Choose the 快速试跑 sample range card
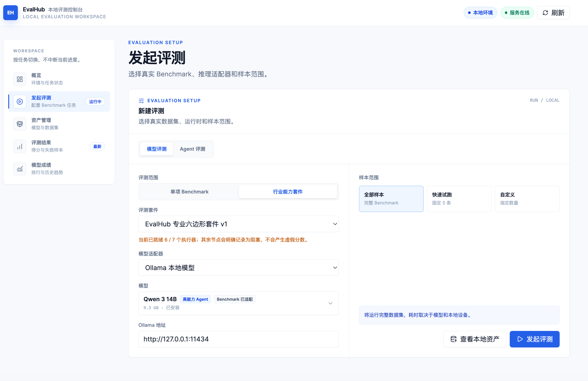 click(459, 199)
